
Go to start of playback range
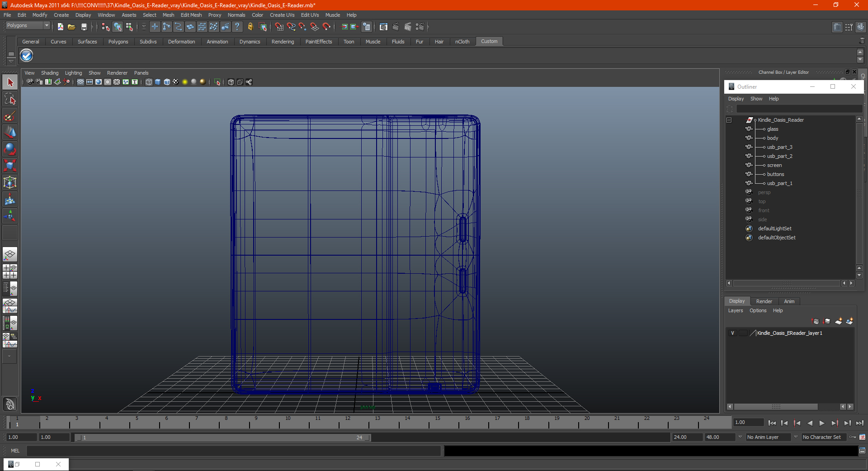(772, 423)
